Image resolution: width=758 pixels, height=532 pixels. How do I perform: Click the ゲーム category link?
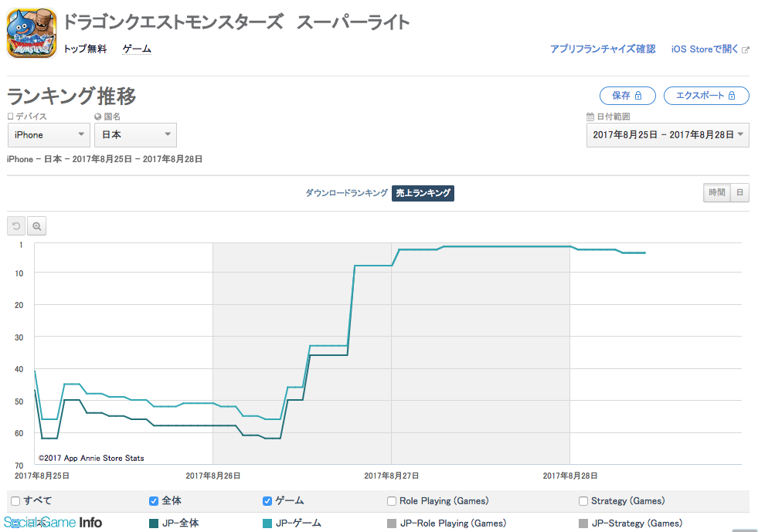click(x=137, y=49)
